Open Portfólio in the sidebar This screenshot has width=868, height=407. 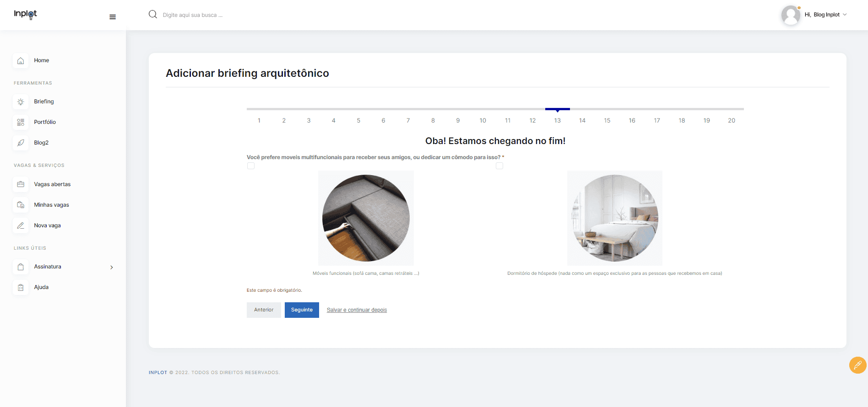click(45, 122)
